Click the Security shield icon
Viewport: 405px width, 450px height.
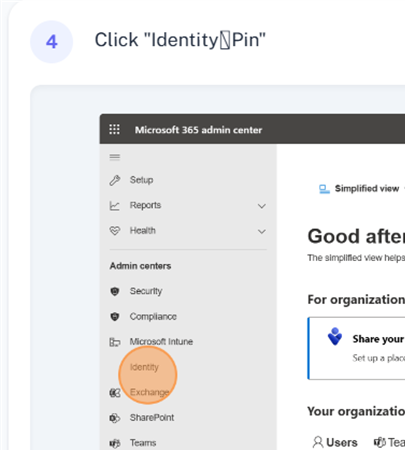click(x=115, y=291)
